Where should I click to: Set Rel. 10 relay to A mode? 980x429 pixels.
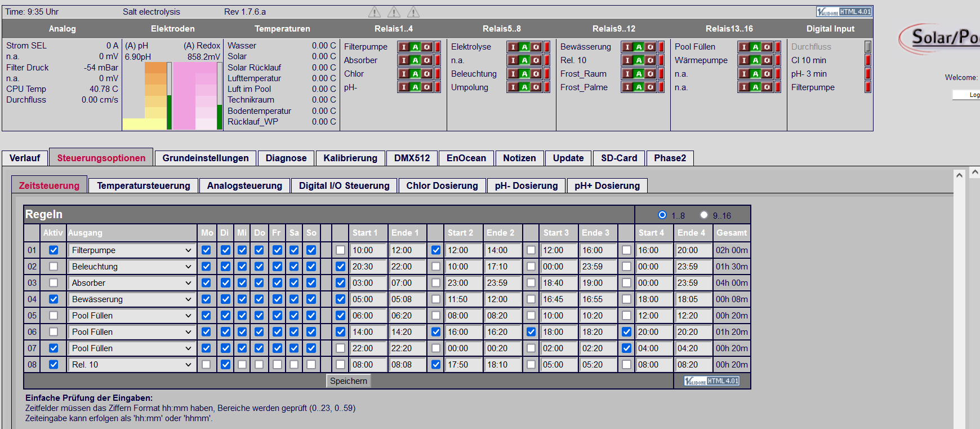click(639, 60)
